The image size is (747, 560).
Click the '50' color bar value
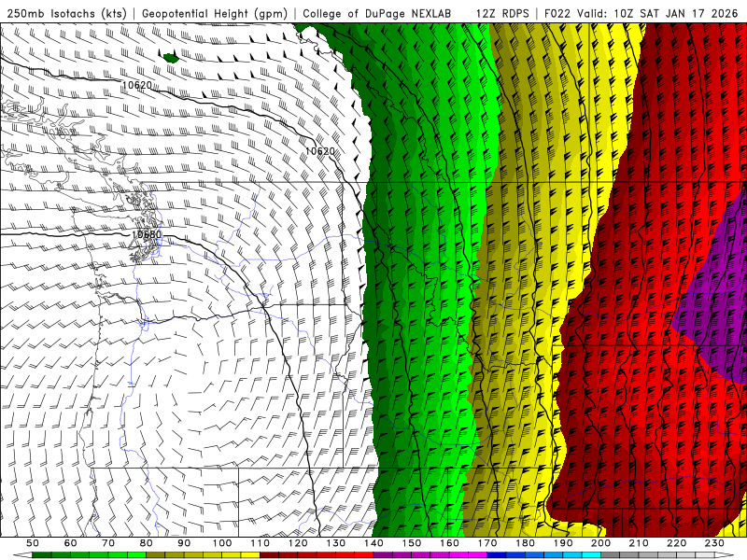click(x=33, y=543)
